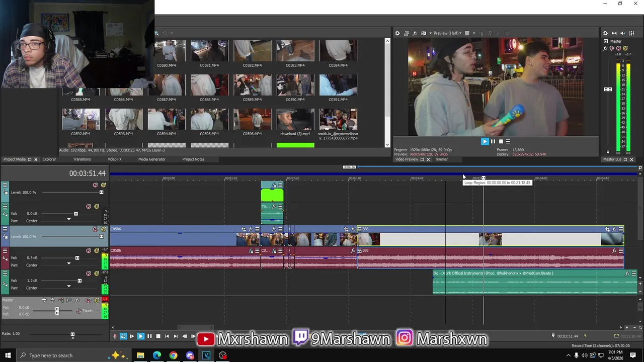Open the Video FX tab

coord(115,159)
